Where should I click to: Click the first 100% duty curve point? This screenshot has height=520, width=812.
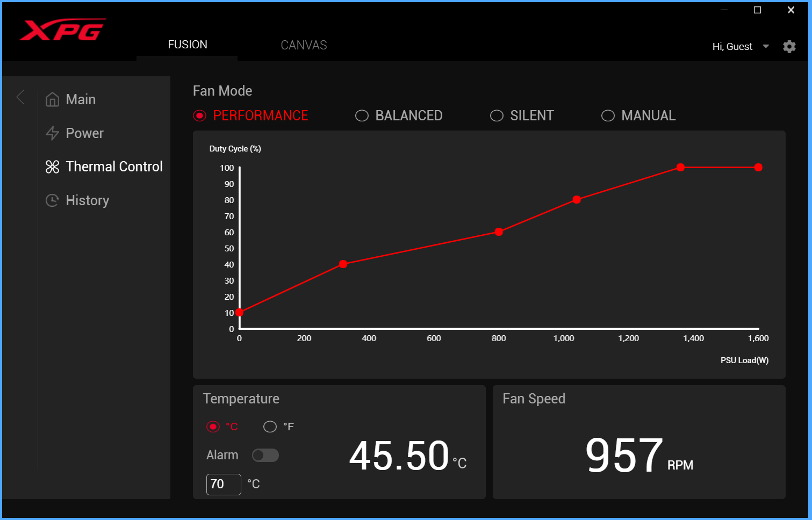pyautogui.click(x=680, y=167)
